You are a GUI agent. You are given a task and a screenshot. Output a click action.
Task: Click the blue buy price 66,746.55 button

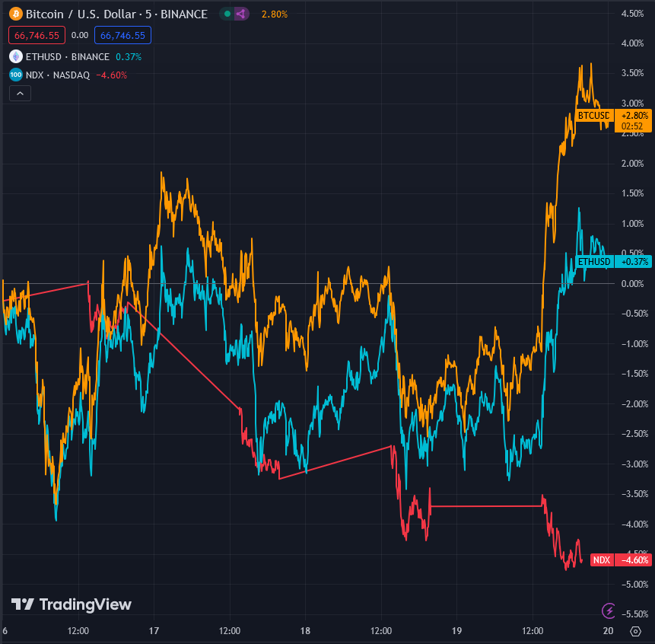122,35
